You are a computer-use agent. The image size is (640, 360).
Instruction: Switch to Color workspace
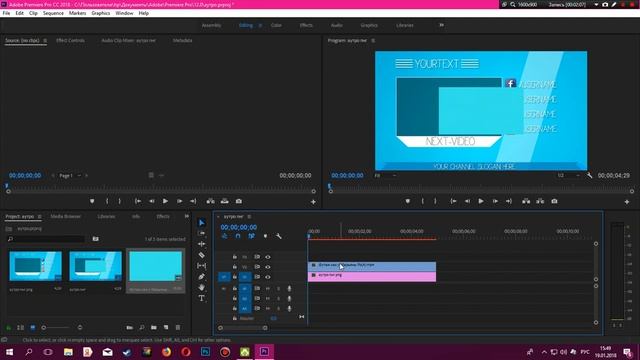[x=276, y=25]
